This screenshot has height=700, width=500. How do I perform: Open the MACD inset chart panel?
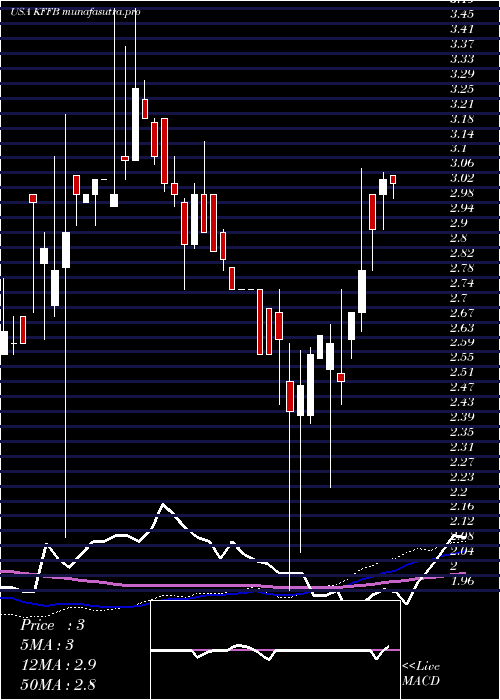coord(275,650)
